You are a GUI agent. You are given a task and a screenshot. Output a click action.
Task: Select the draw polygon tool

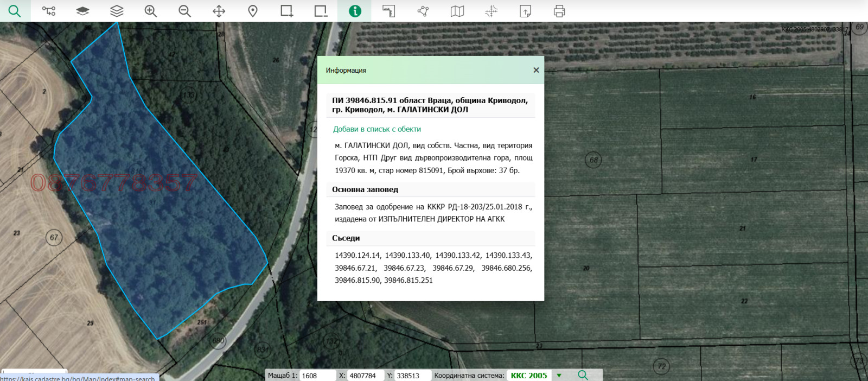click(423, 11)
